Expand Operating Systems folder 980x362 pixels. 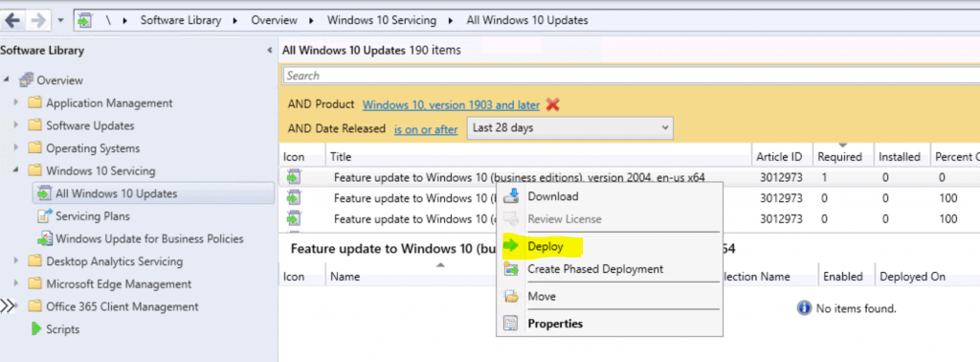[16, 148]
